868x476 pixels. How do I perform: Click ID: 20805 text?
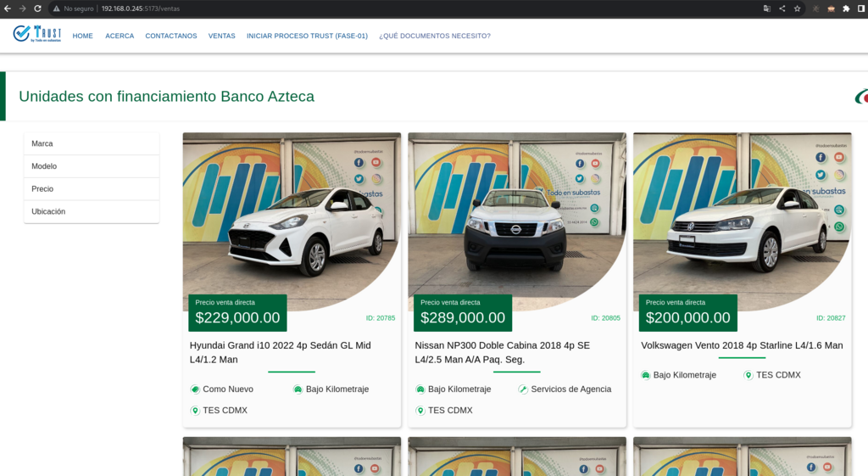[x=605, y=318]
